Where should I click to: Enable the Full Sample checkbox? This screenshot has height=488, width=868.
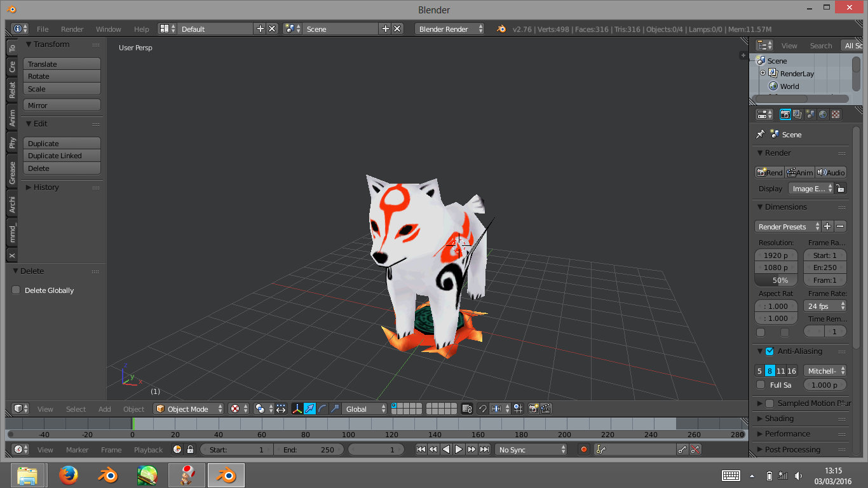[761, 384]
